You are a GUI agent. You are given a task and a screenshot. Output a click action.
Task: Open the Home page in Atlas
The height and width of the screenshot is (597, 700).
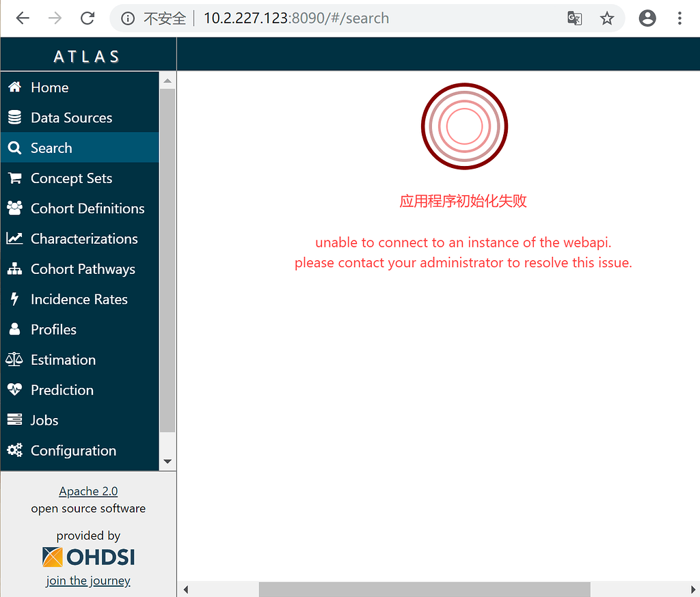click(49, 87)
